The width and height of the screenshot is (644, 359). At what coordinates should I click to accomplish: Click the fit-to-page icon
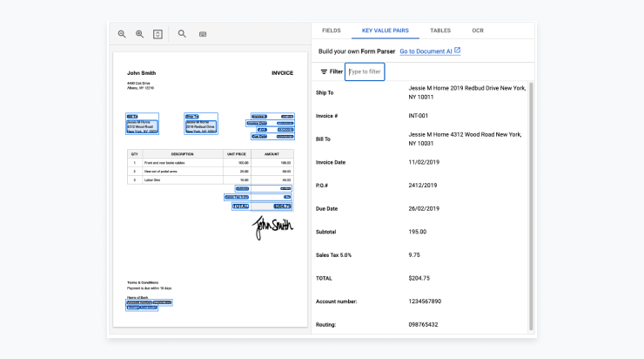158,34
